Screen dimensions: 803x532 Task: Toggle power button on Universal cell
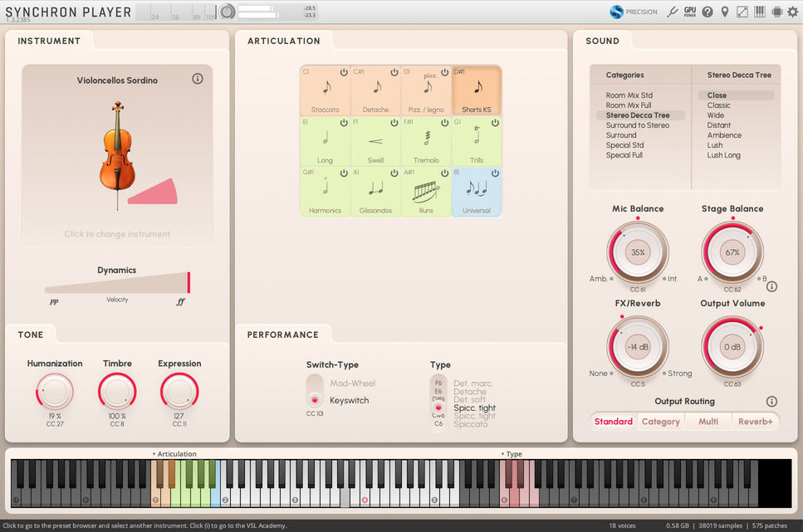[495, 173]
